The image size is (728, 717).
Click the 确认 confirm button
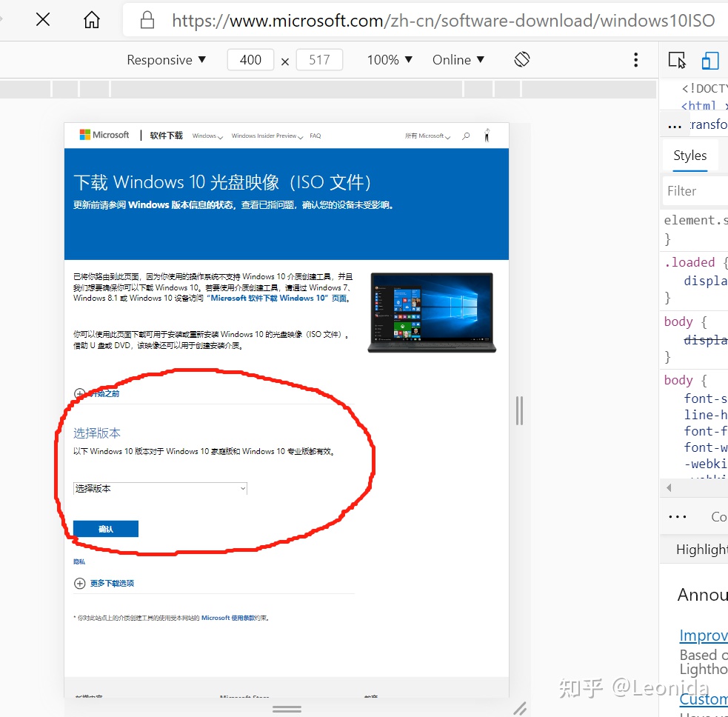(x=104, y=528)
